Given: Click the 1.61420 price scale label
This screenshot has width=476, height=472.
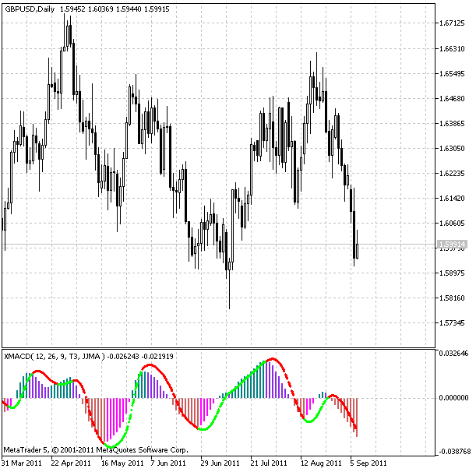Looking at the screenshot, I should (x=453, y=198).
